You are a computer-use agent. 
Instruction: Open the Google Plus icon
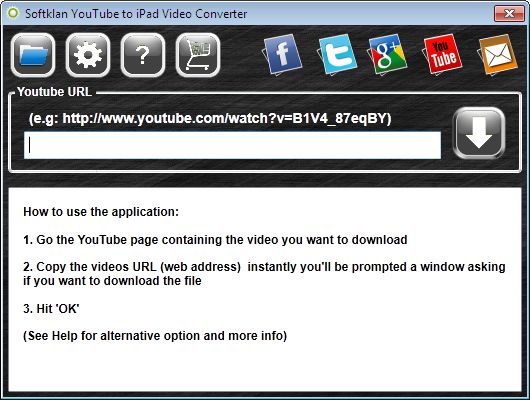point(387,54)
